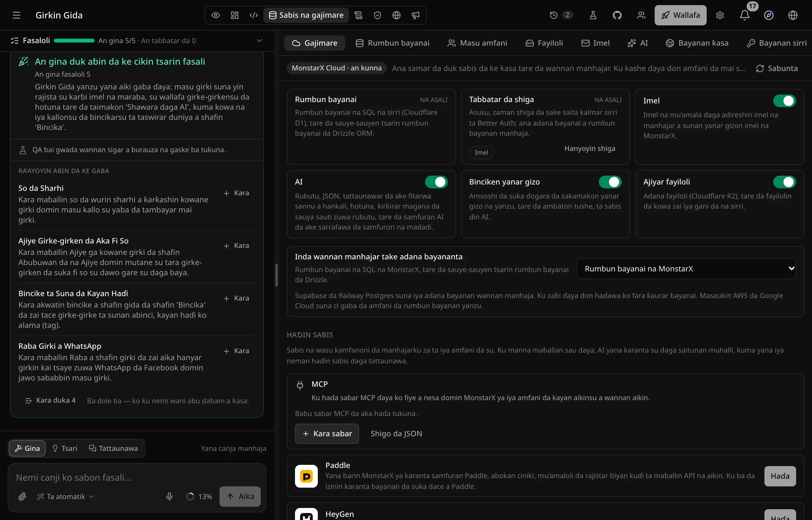Click the Wallafa publish button
Viewport: 812px width, 520px height.
coord(680,15)
